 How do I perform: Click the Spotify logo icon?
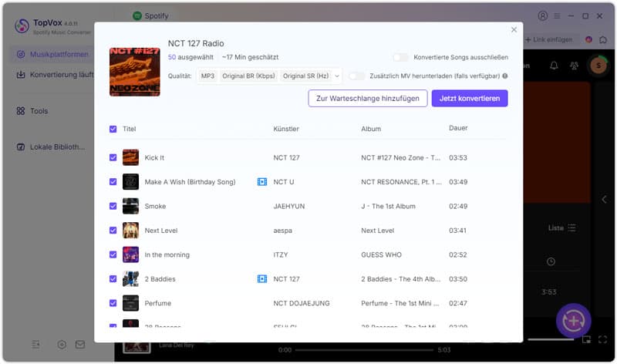click(x=137, y=15)
